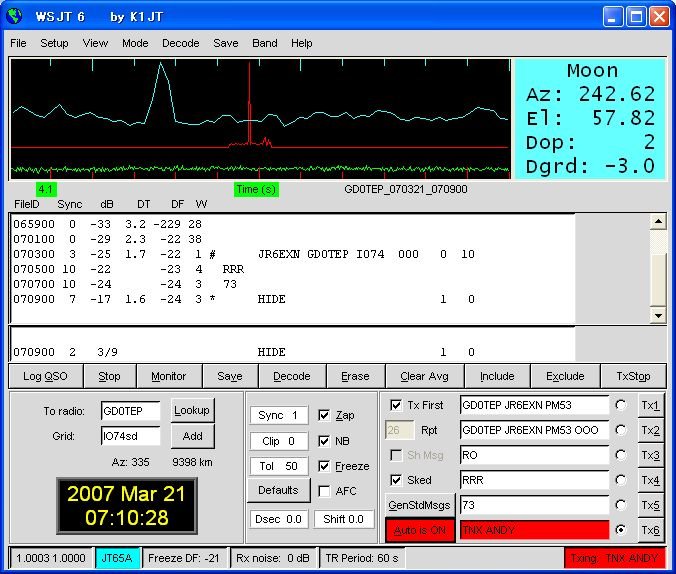Click the WSJT globe icon in title bar
The height and width of the screenshot is (574, 676).
coord(16,17)
